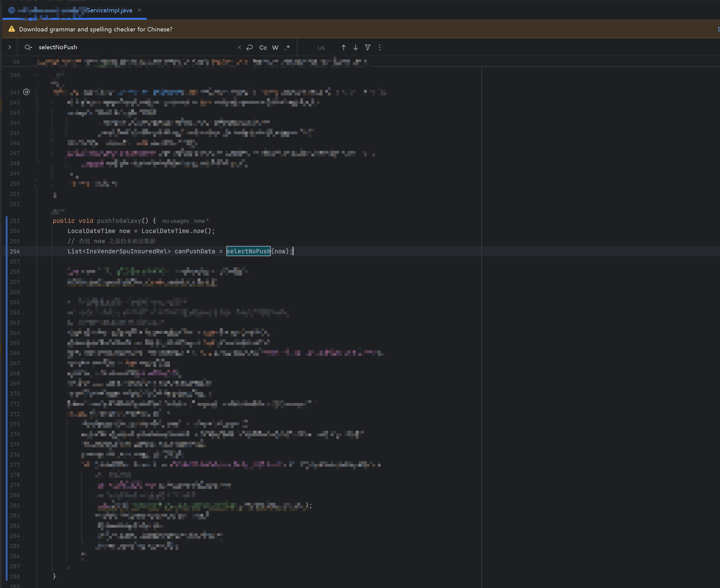Click the selectNoPush search input field

click(x=136, y=47)
